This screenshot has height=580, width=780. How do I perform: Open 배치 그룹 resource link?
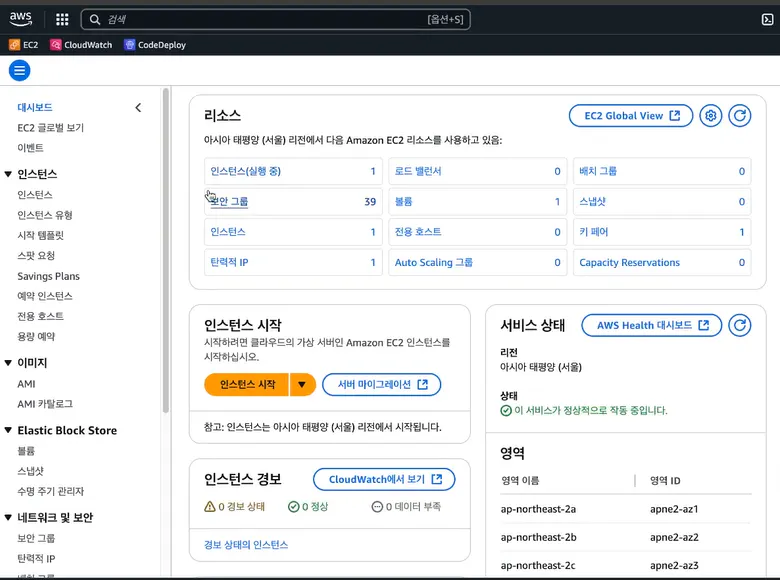598,171
